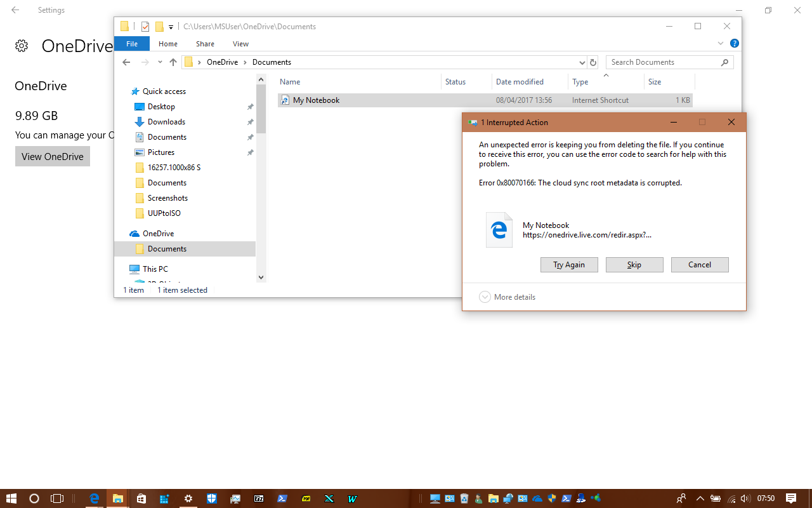Image resolution: width=812 pixels, height=508 pixels.
Task: Click the New folder quick-access toolbar icon
Action: pos(159,27)
